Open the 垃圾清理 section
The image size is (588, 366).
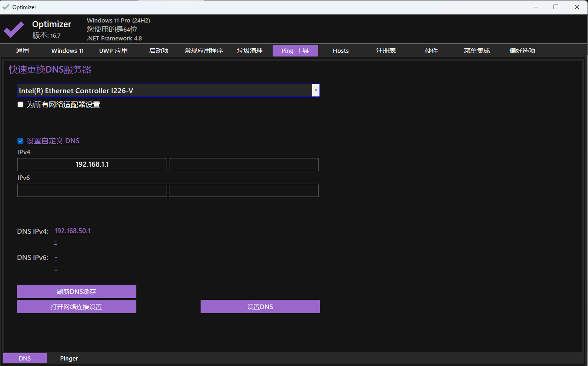tap(249, 51)
